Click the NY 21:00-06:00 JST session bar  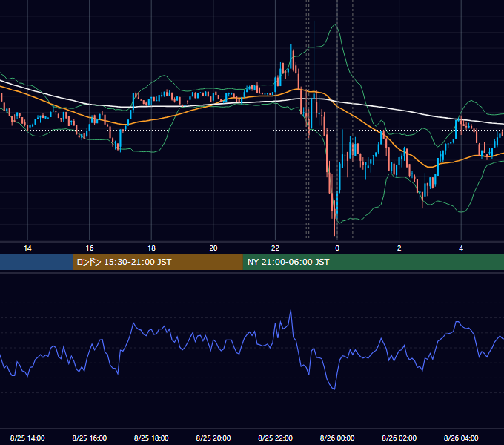click(x=373, y=262)
